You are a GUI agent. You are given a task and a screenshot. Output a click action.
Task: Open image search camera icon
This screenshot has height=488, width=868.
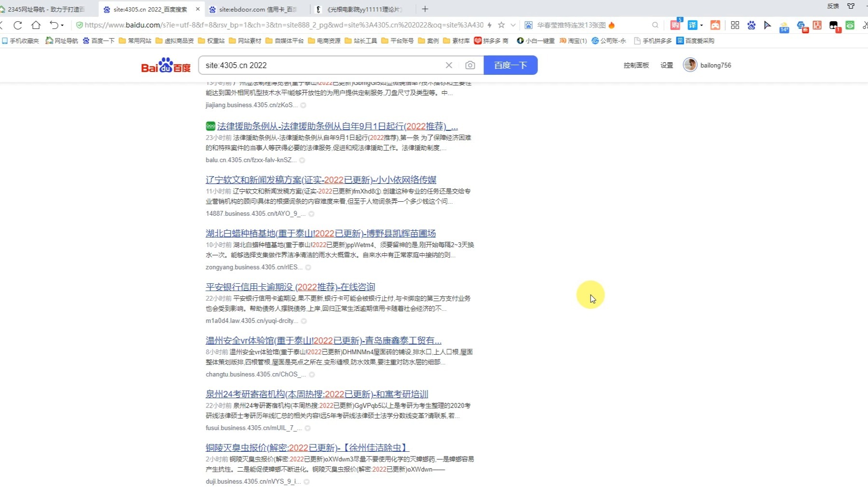(x=470, y=65)
